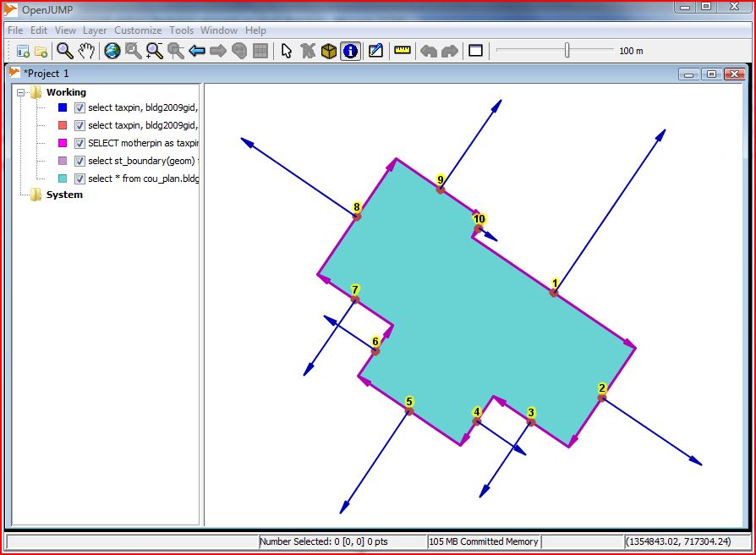Click the Zoom to Previous Extent arrow
The image size is (756, 555).
pos(197,51)
